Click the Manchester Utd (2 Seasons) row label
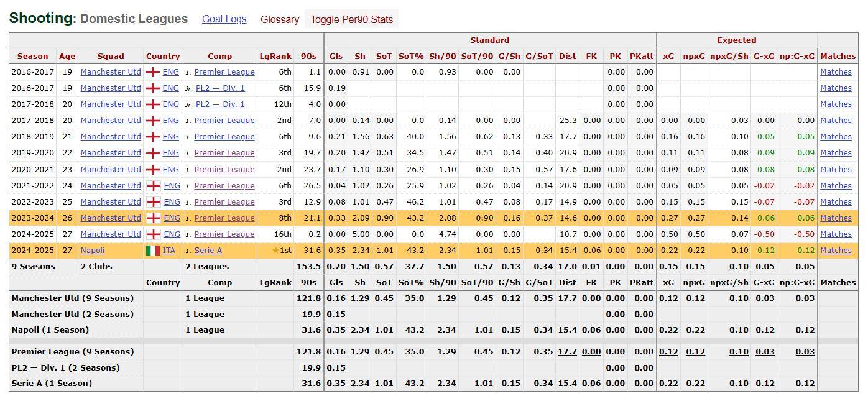The height and width of the screenshot is (401, 868). 73,314
